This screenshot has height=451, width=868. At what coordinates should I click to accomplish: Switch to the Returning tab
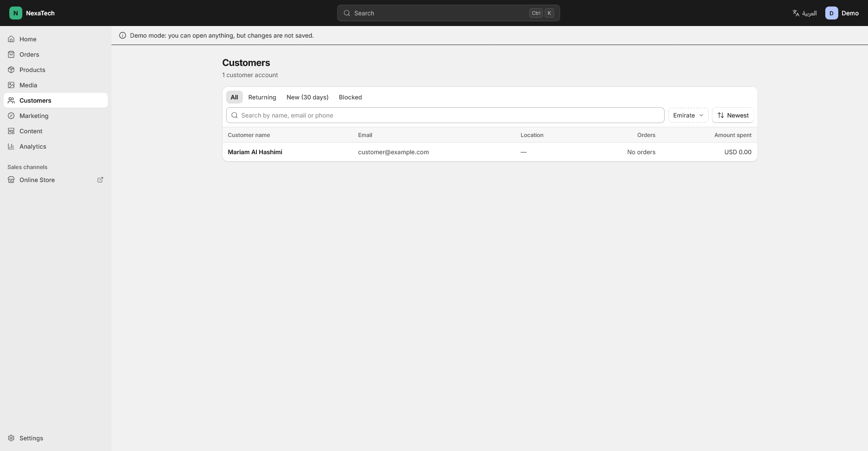tap(262, 97)
